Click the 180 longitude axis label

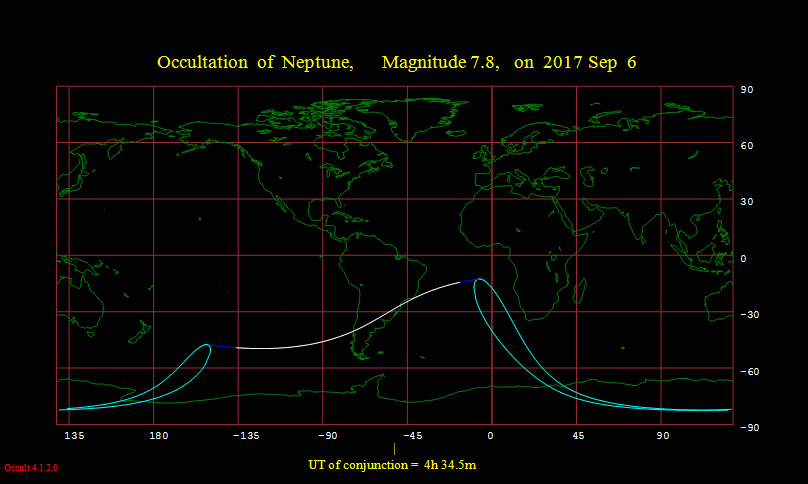158,436
